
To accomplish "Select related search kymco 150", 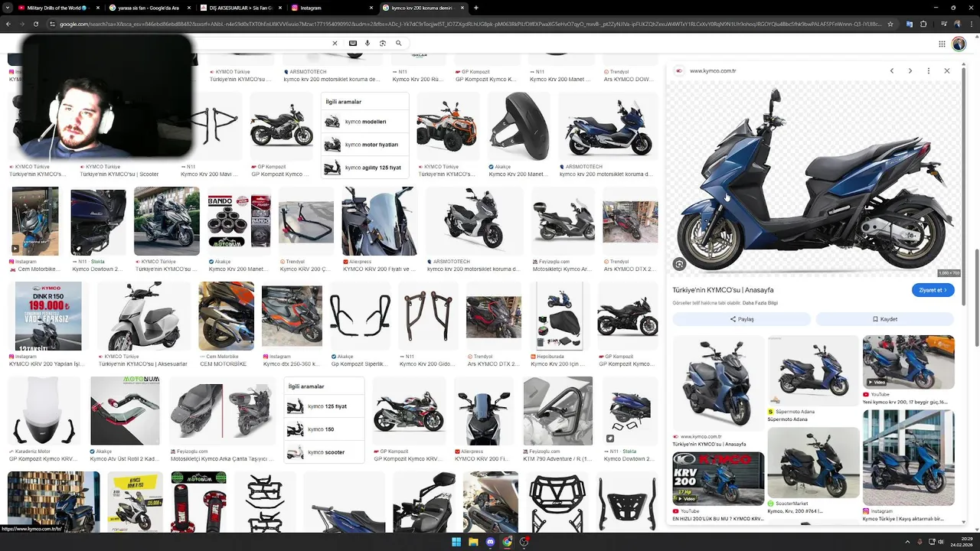I will click(325, 429).
